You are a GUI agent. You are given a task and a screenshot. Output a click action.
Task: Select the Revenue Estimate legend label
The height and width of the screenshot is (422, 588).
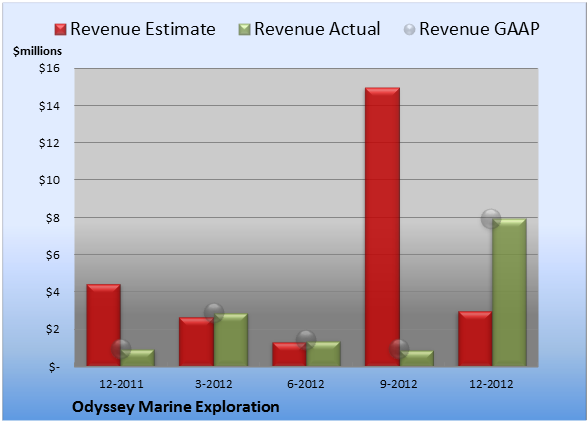[x=143, y=29]
